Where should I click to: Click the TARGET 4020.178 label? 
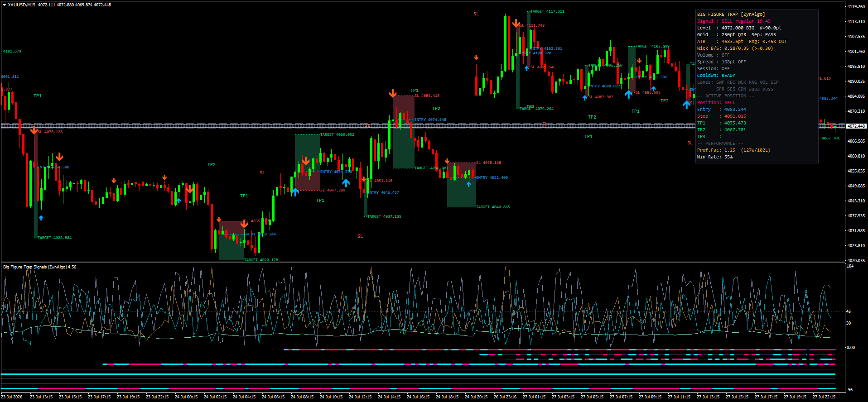pos(261,260)
